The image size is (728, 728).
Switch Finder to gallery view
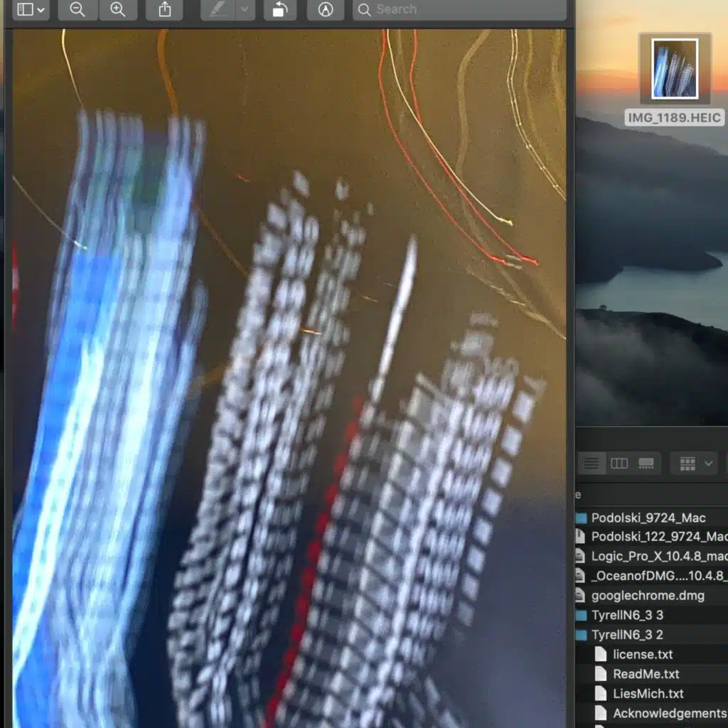[x=646, y=464]
